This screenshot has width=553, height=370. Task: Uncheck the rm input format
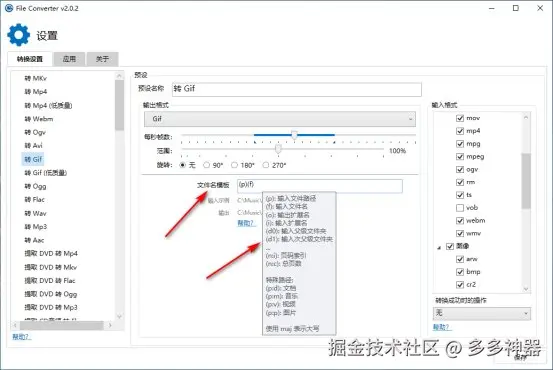[460, 182]
